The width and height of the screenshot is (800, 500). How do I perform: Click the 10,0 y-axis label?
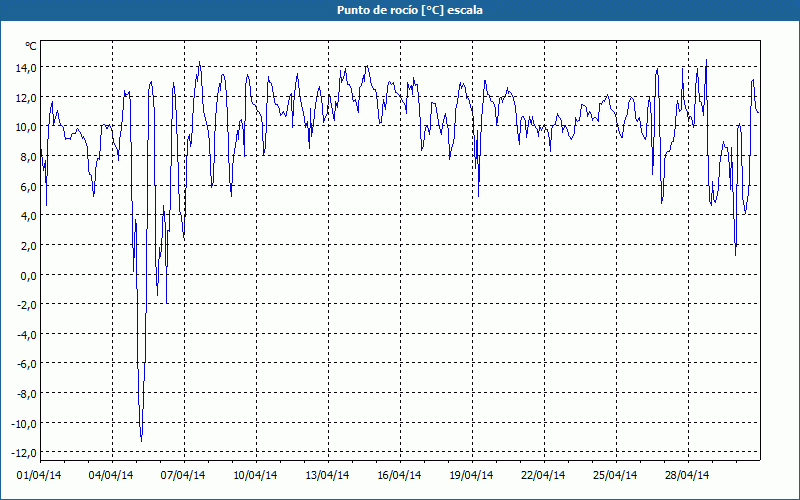pos(28,127)
